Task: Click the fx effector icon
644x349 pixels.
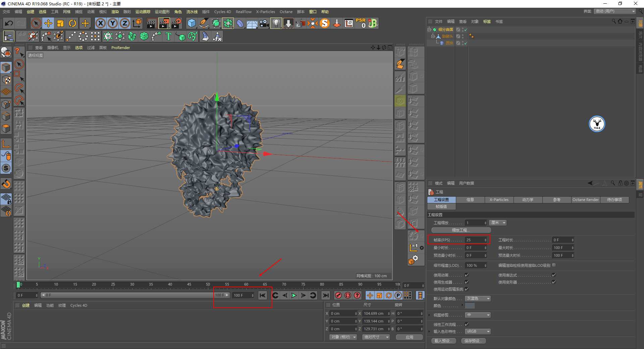Action: 217,36
